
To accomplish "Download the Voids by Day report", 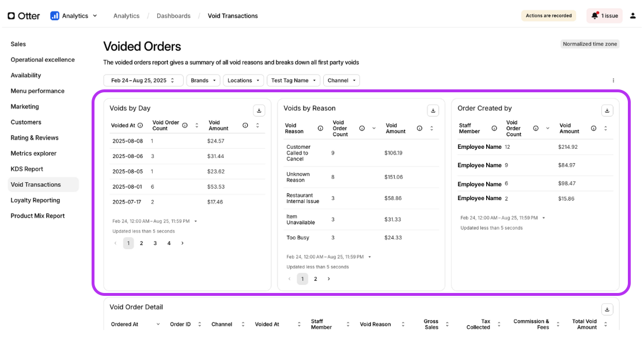I will coord(259,110).
